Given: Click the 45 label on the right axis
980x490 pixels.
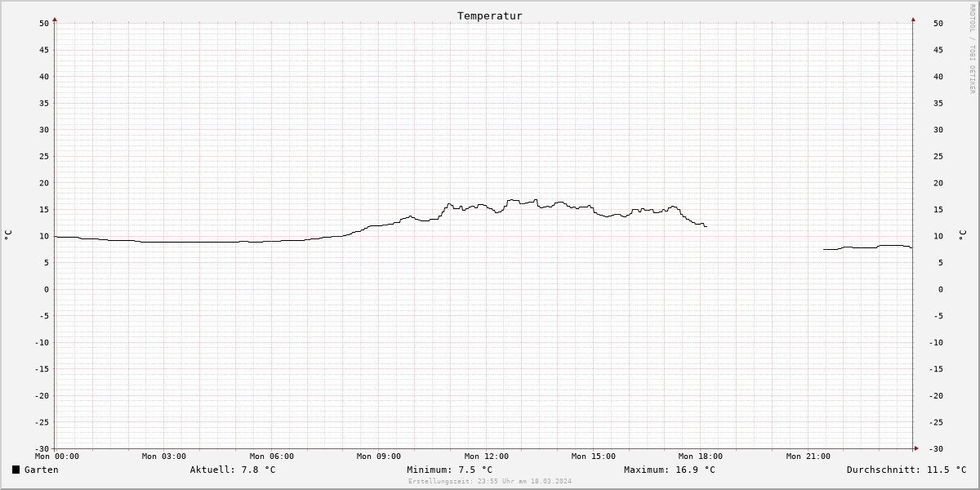Looking at the screenshot, I should pyautogui.click(x=938, y=50).
